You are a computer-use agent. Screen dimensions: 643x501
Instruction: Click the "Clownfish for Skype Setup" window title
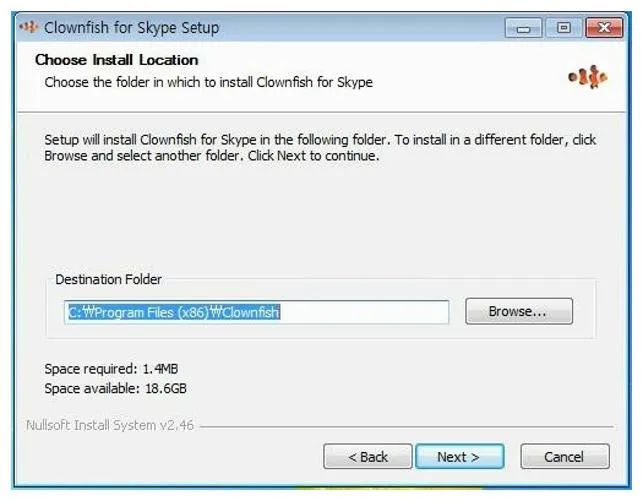pos(132,28)
